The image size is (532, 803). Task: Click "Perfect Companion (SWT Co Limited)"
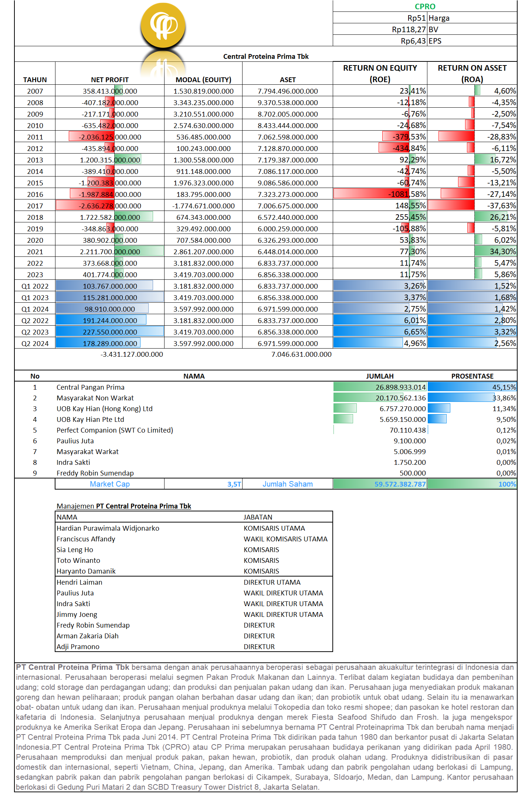tap(115, 430)
